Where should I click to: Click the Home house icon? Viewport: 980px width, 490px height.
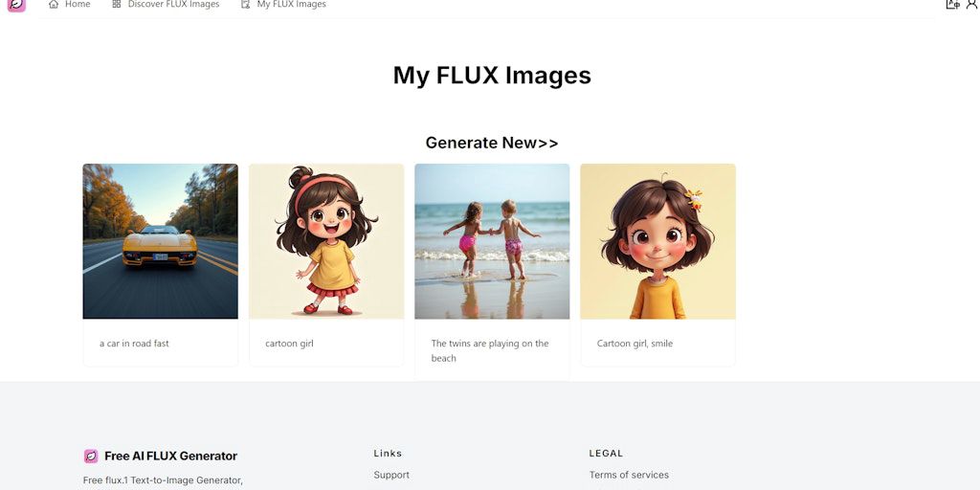(54, 5)
